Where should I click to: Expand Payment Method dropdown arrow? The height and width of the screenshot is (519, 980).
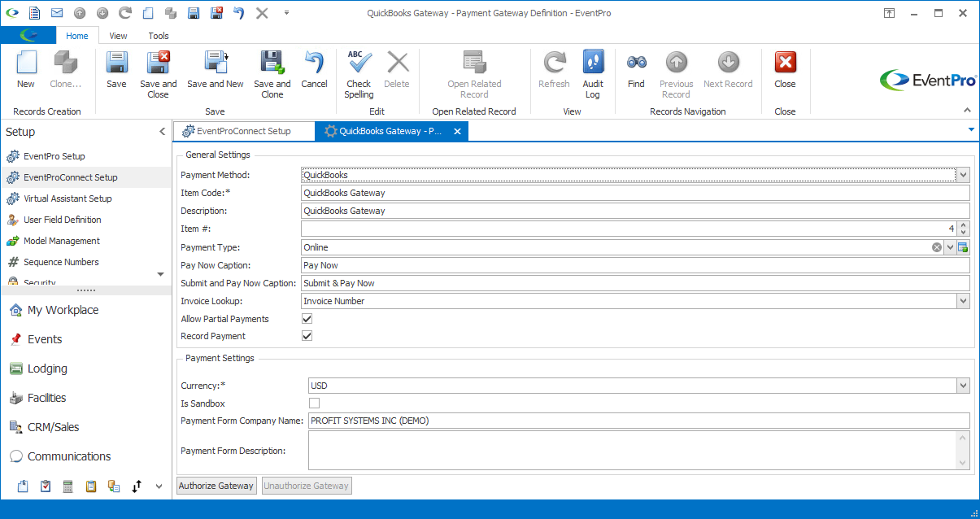964,175
